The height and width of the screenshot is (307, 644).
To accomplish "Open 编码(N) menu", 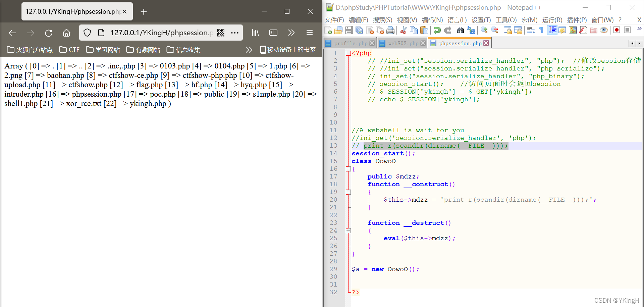I will [x=432, y=20].
